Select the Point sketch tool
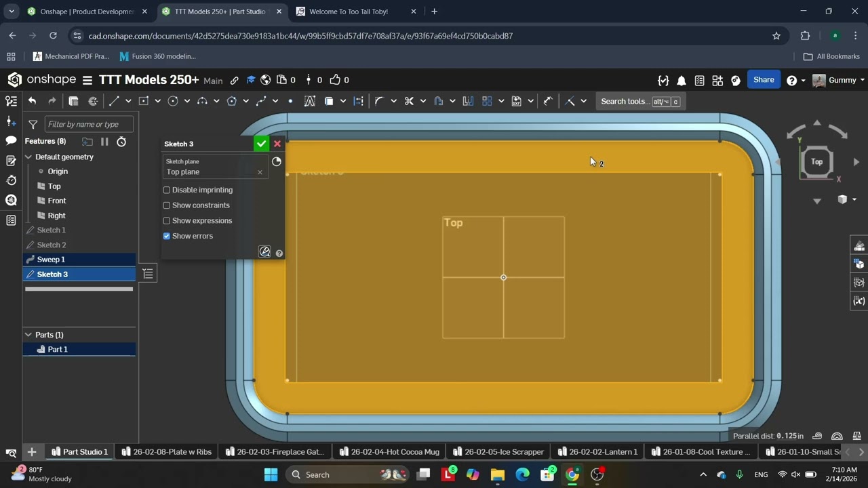The height and width of the screenshot is (488, 868). point(290,101)
